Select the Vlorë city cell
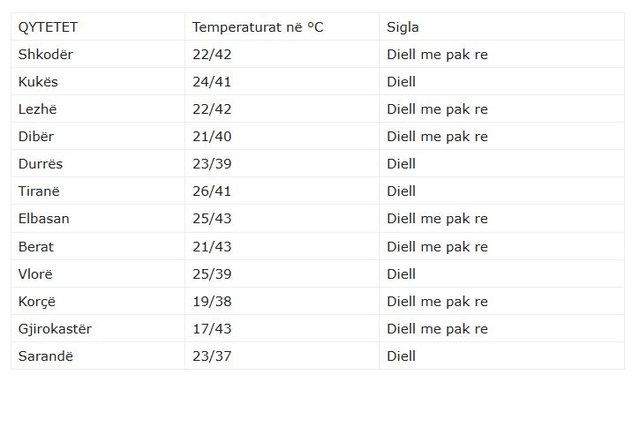 (x=37, y=274)
